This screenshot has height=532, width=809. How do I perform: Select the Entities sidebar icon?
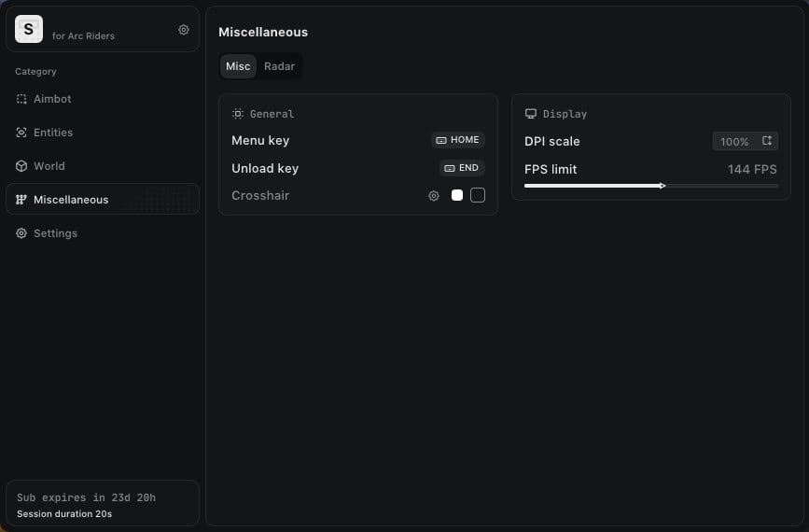tap(21, 133)
